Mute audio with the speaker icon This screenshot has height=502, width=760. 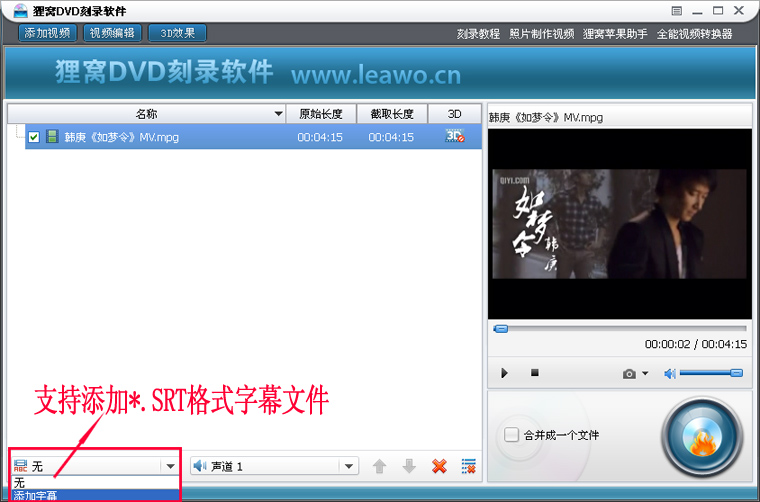coord(670,373)
